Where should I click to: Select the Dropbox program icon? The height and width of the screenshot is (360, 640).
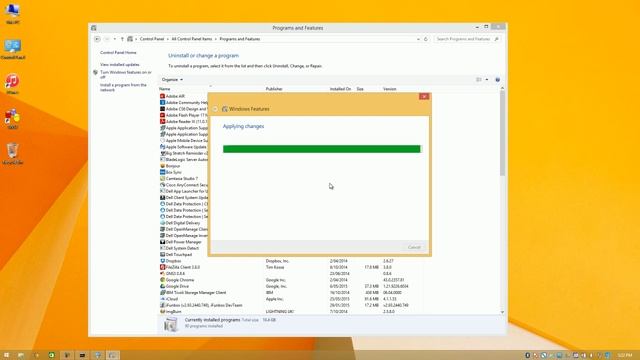(162, 261)
